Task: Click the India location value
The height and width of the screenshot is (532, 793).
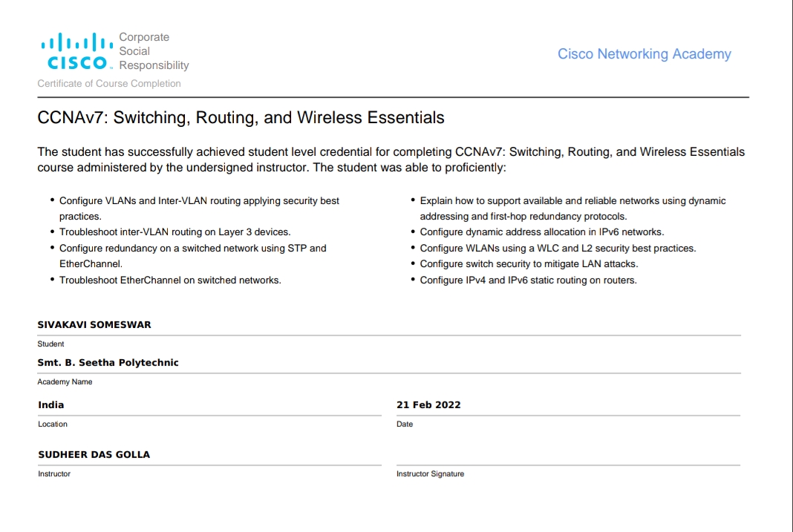Action: tap(51, 405)
